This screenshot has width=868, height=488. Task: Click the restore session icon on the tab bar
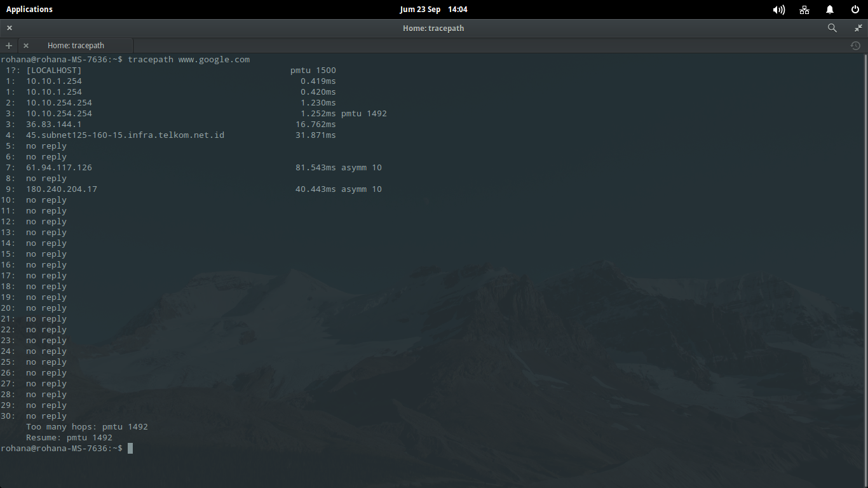pos(855,45)
